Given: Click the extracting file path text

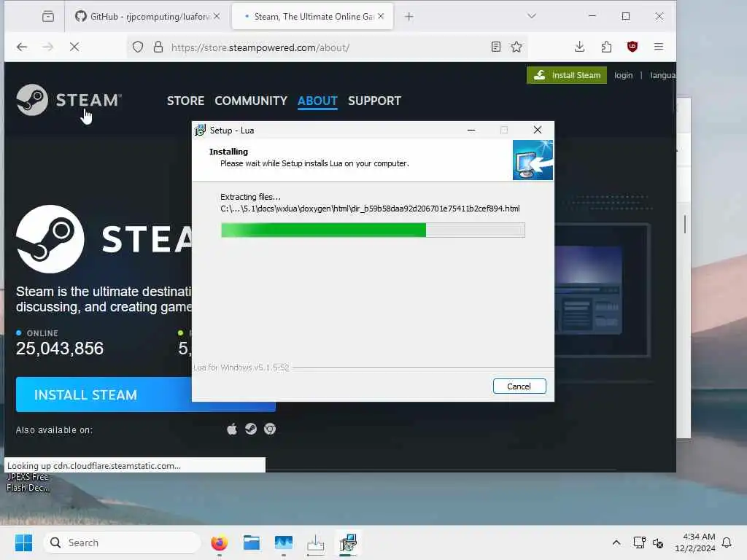Looking at the screenshot, I should coord(370,209).
